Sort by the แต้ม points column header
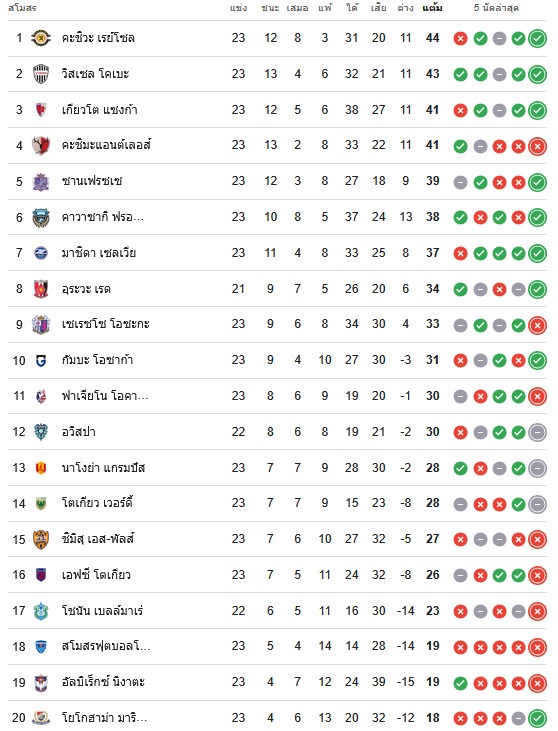Viewport: 558px width, 731px height. [x=432, y=8]
